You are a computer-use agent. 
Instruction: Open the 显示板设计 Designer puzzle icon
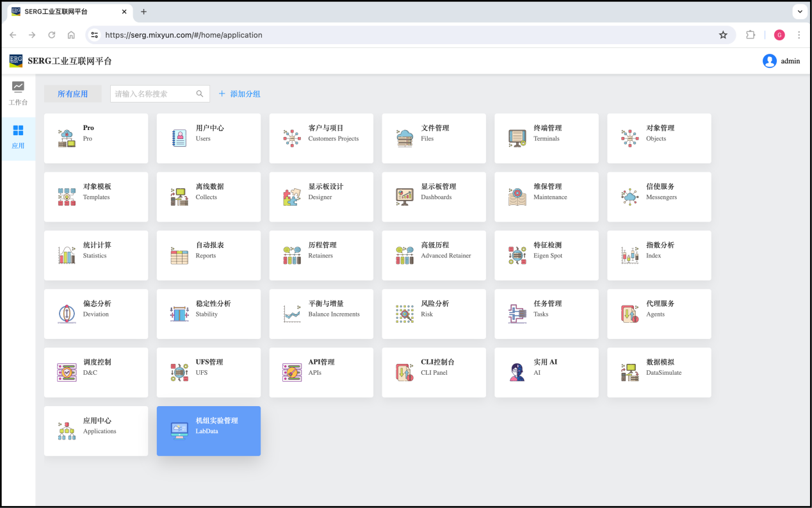292,197
